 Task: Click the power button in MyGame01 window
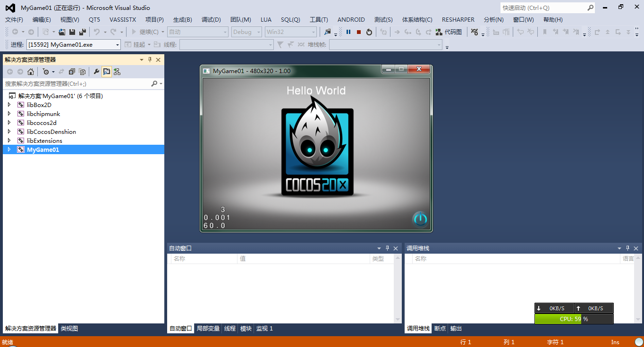coord(420,219)
